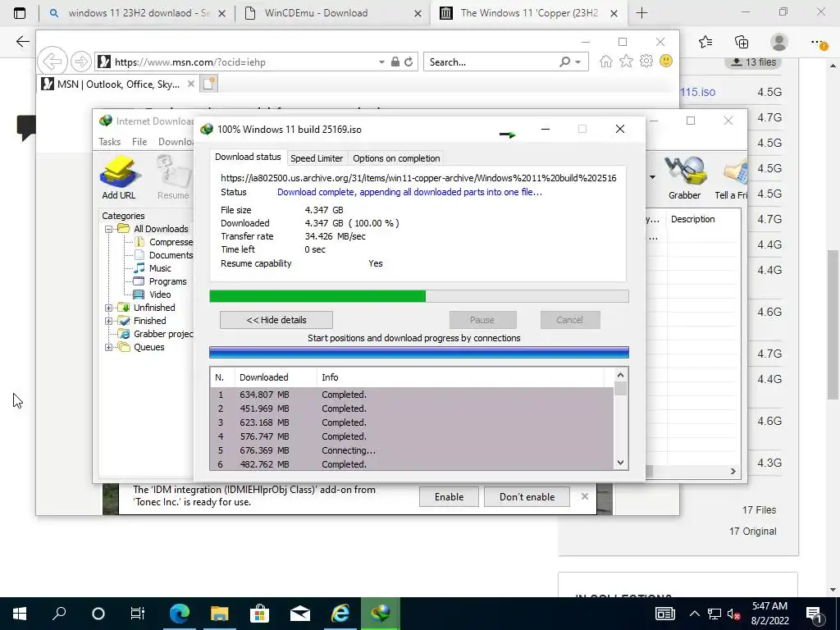
Task: Switch to windows 11 23H2 search tab
Action: click(x=137, y=13)
